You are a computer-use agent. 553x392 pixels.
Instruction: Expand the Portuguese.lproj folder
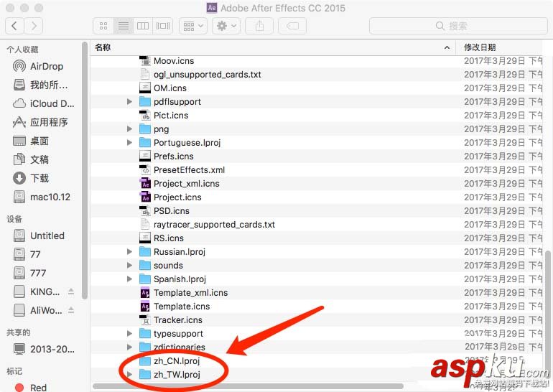[129, 142]
